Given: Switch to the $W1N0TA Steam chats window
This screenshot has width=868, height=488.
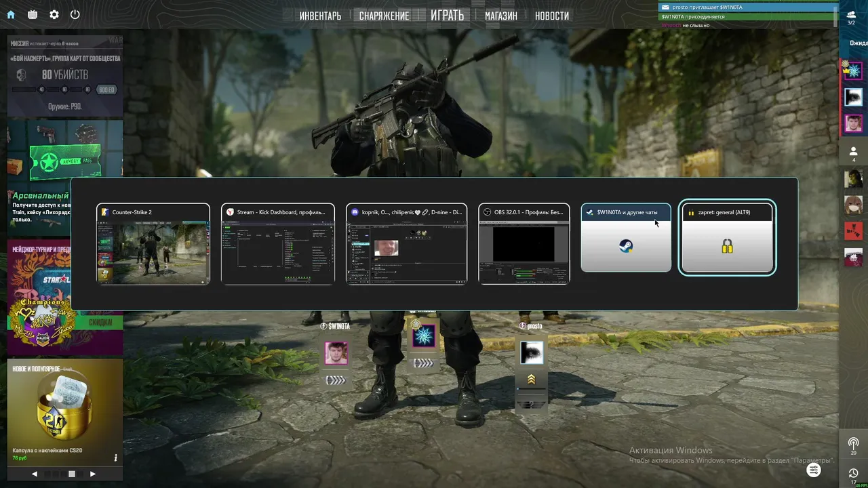Looking at the screenshot, I should coord(626,238).
